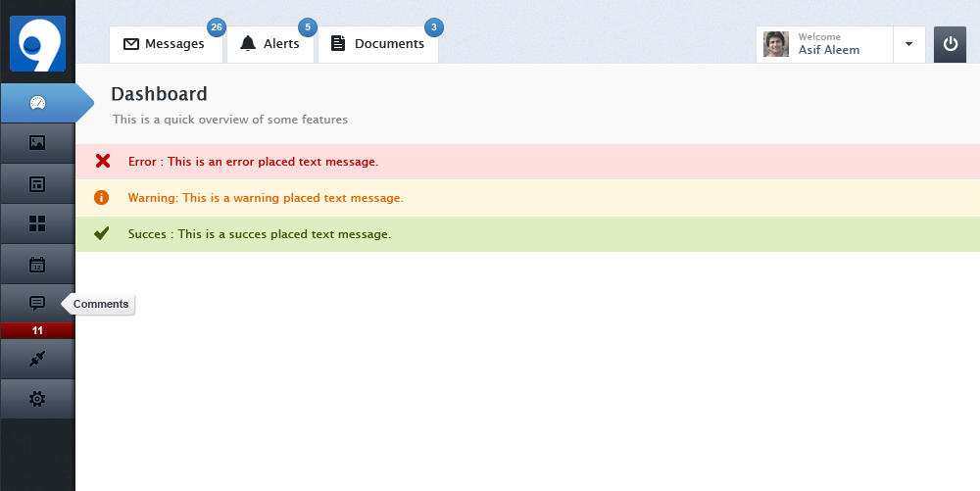
Task: Switch to the Messages tab
Action: point(165,44)
